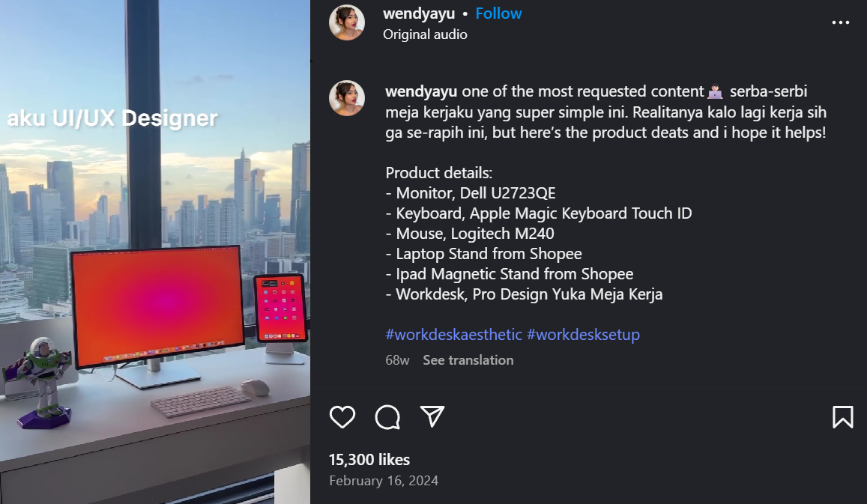Viewport: 867px width, 504px height.
Task: Click the Buzz Lightyear figure in the video
Action: [40, 383]
